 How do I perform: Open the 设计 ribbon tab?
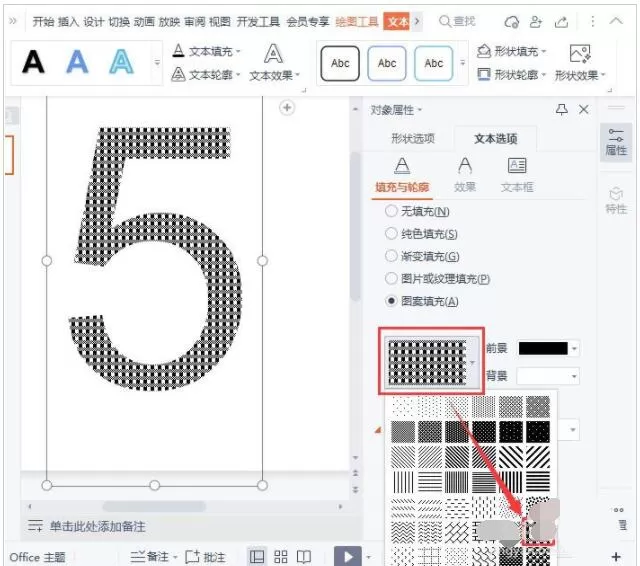click(93, 21)
